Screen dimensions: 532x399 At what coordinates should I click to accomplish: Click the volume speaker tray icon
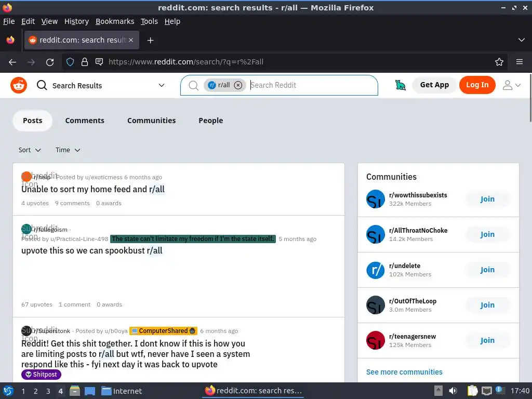coord(453,391)
